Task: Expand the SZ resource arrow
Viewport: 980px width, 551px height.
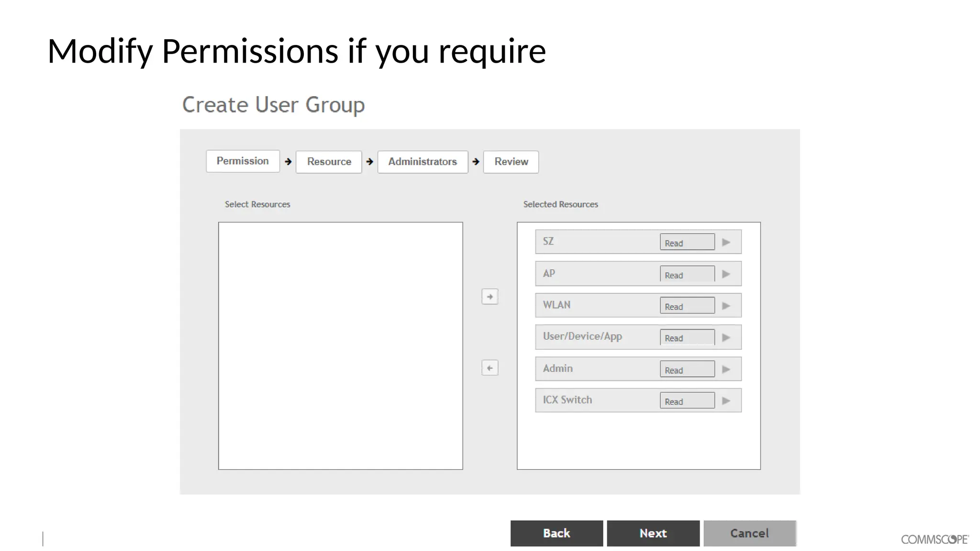Action: [x=726, y=242]
